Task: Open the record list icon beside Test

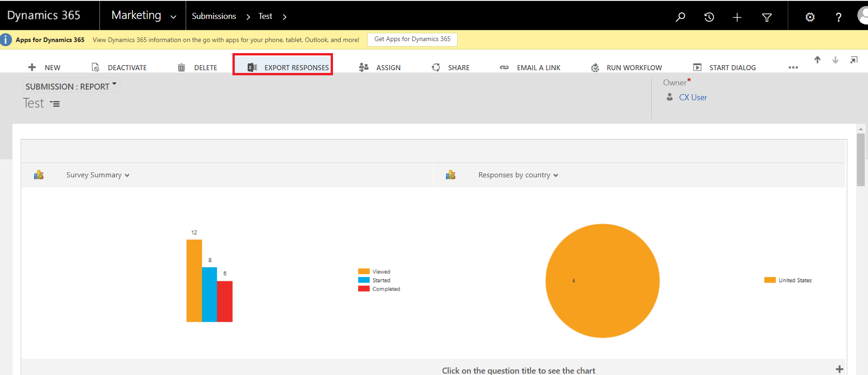Action: click(x=55, y=104)
